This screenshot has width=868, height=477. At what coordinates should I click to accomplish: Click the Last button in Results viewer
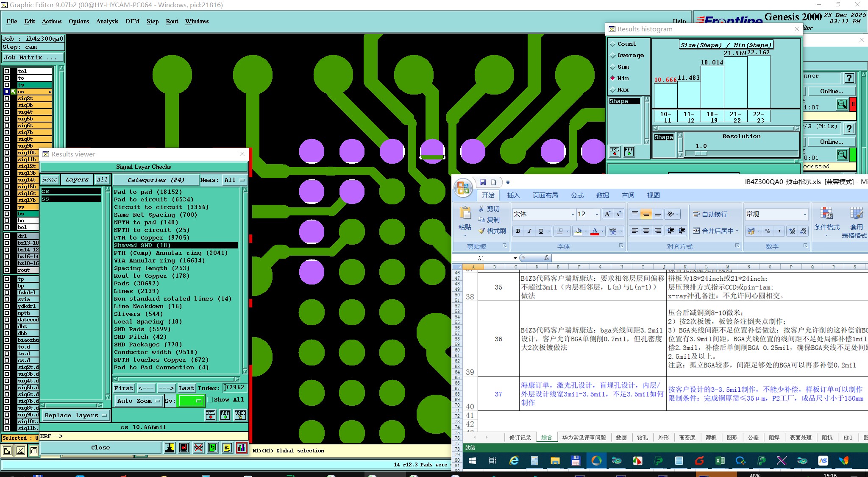point(186,388)
